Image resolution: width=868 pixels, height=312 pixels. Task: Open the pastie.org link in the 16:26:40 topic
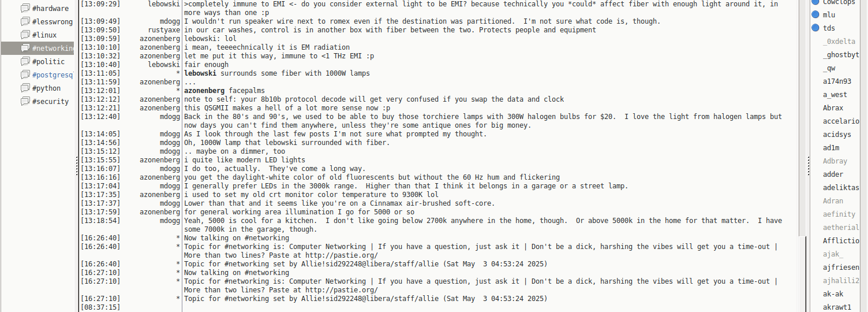(341, 255)
